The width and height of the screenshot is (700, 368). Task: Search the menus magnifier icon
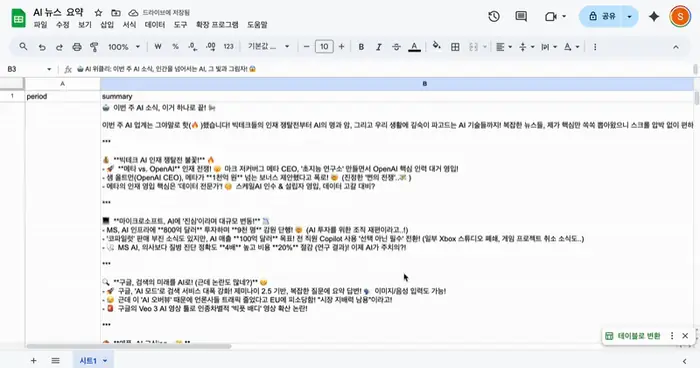tap(23, 46)
